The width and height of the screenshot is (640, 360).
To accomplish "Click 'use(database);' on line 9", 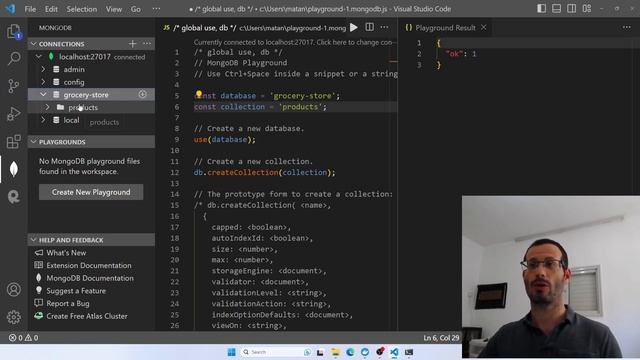I will point(224,140).
